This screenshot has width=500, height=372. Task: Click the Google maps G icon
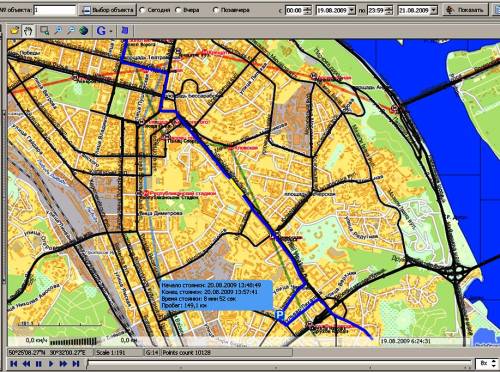coord(101,31)
